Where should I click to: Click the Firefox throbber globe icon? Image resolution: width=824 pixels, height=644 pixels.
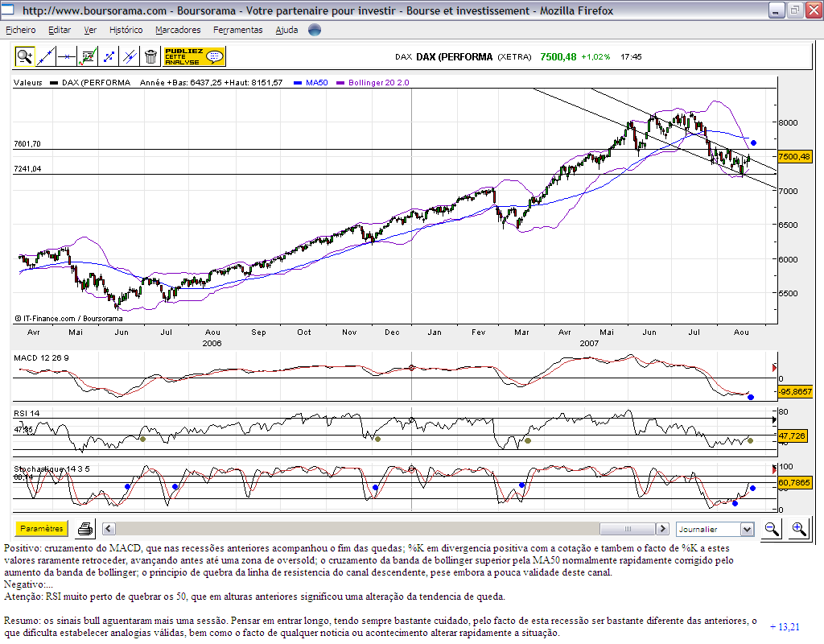tap(315, 30)
